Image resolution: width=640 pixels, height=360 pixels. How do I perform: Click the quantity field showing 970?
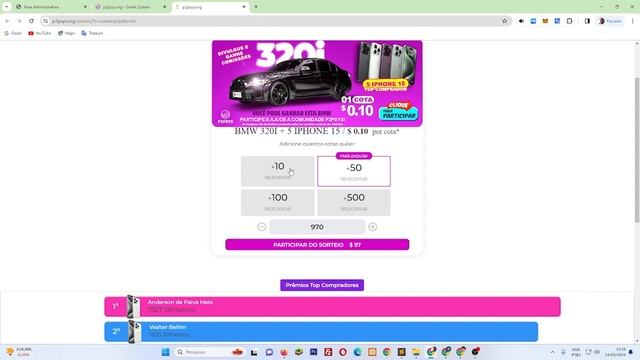click(x=317, y=227)
